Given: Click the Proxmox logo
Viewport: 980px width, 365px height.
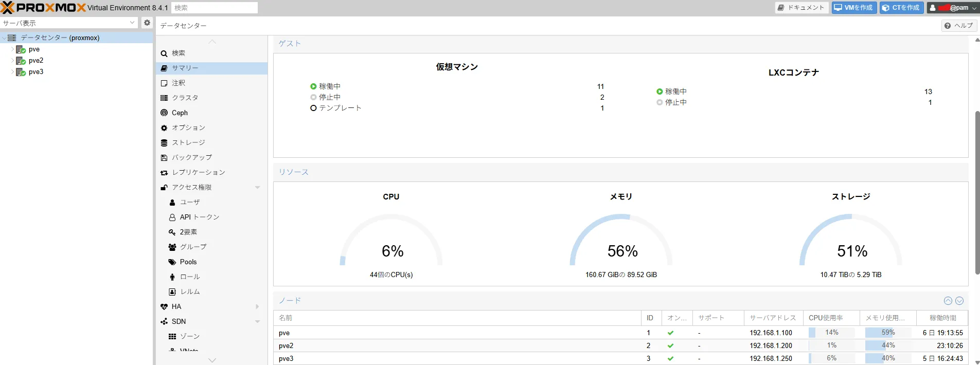Looking at the screenshot, I should click(43, 8).
